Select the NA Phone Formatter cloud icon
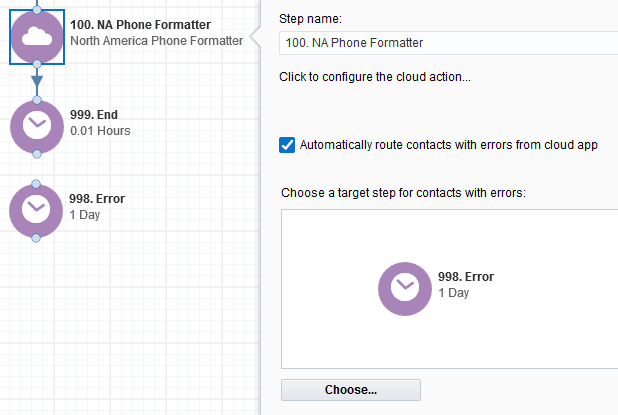 click(37, 37)
